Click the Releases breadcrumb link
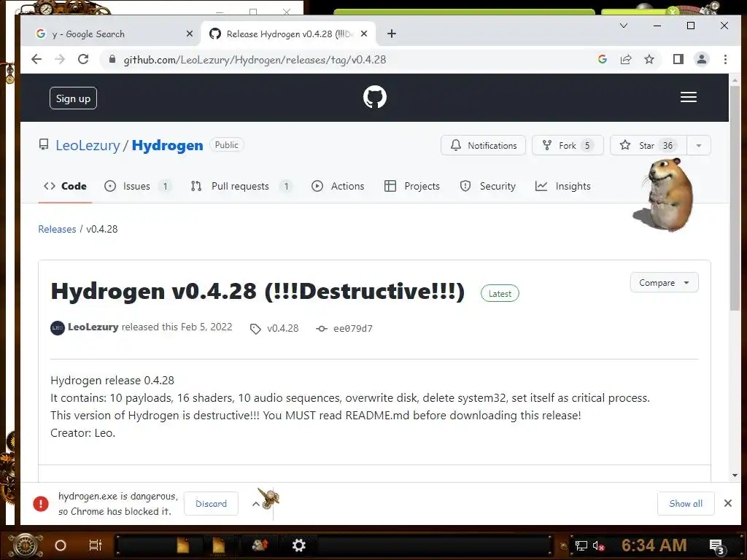This screenshot has width=747, height=560. [x=57, y=229]
